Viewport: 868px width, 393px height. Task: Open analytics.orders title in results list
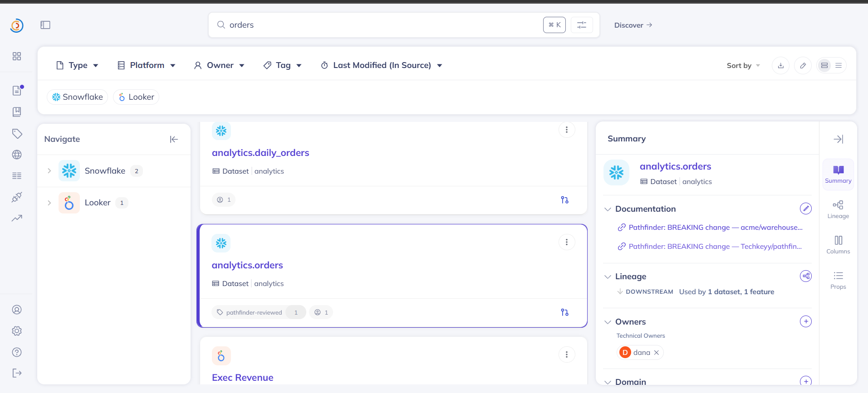click(x=247, y=265)
